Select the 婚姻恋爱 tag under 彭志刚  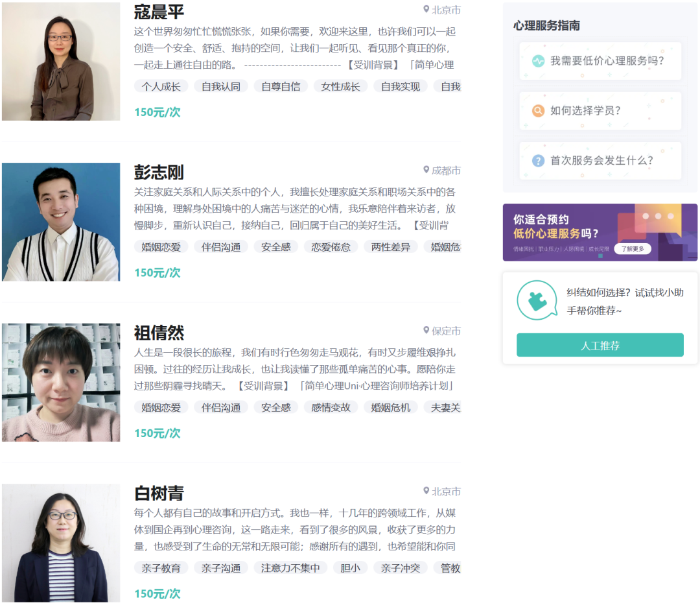161,246
